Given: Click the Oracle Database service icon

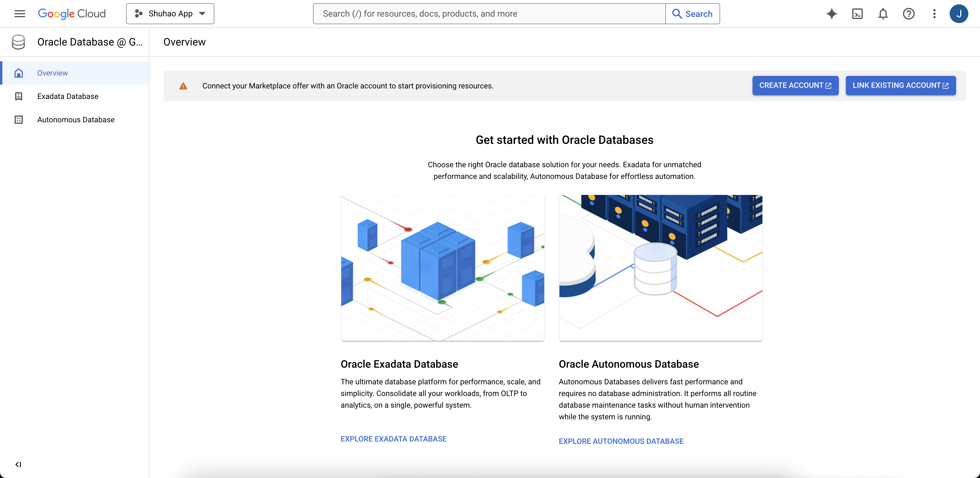Looking at the screenshot, I should point(18,42).
